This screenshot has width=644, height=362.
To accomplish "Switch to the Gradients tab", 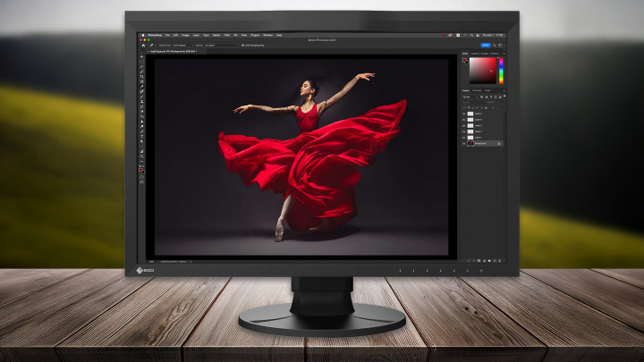I will (x=485, y=54).
